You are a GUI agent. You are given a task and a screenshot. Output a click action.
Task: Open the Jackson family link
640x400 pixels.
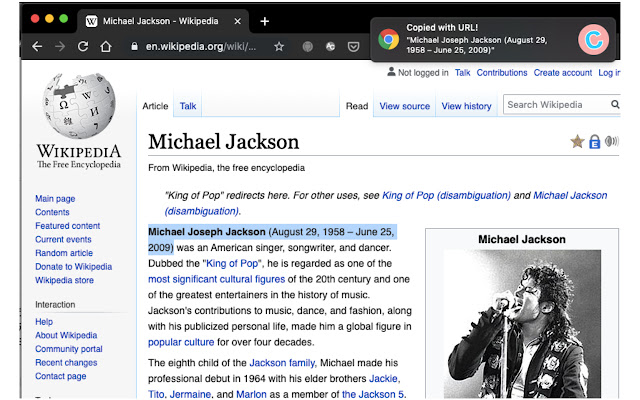click(x=282, y=363)
